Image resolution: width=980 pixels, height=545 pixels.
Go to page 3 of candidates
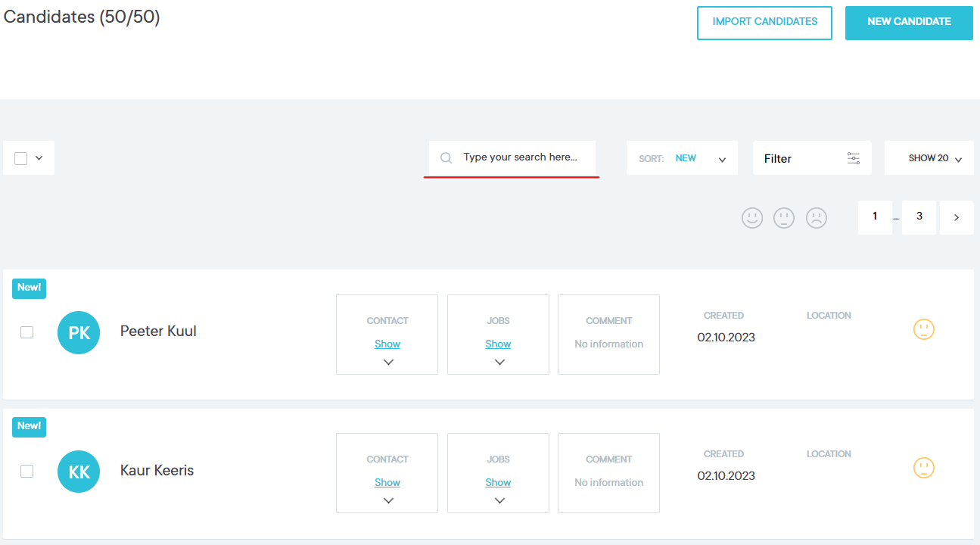(919, 217)
